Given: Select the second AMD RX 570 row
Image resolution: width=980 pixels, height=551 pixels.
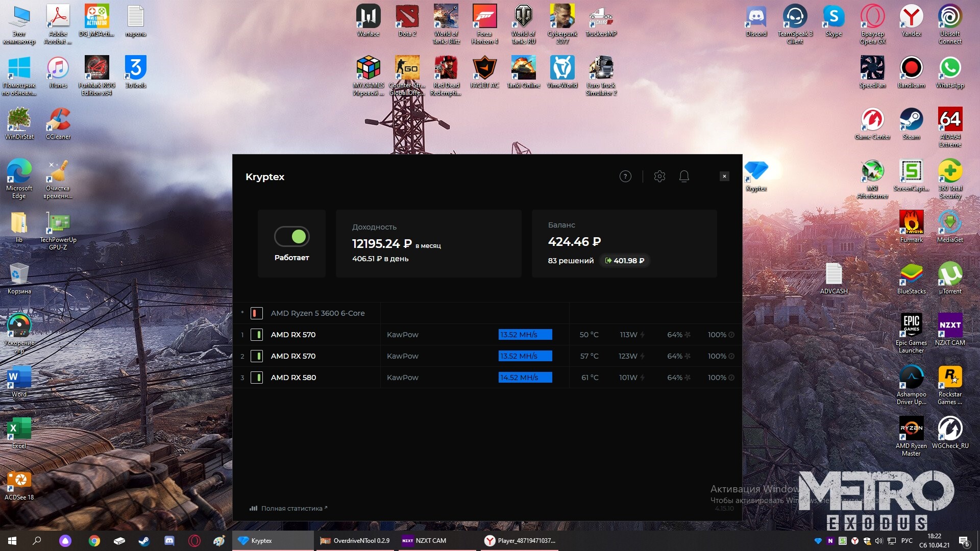Looking at the screenshot, I should [x=293, y=356].
